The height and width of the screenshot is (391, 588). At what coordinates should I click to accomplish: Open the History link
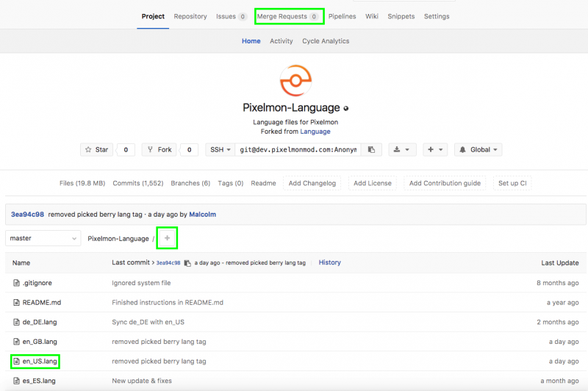(329, 262)
